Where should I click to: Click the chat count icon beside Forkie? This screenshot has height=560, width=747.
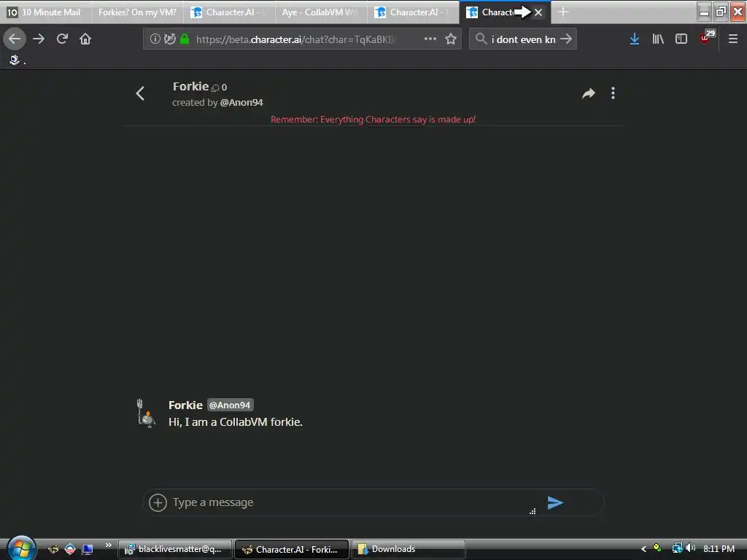215,87
